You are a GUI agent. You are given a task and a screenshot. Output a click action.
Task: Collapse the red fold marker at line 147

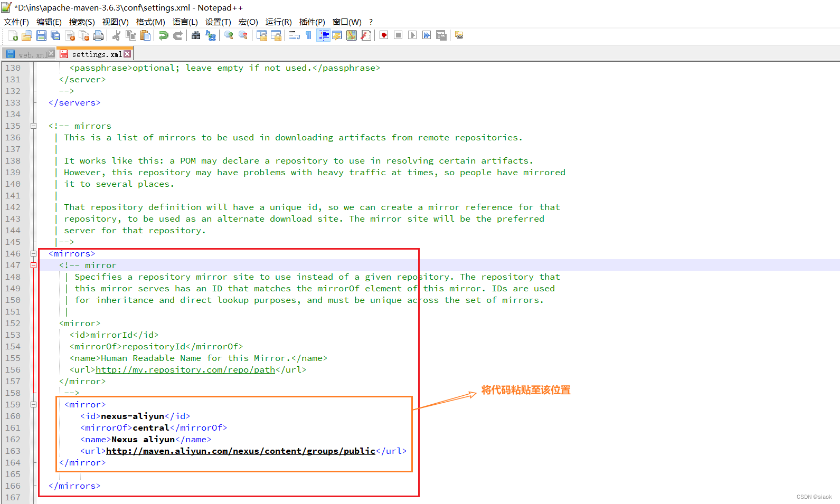[33, 265]
